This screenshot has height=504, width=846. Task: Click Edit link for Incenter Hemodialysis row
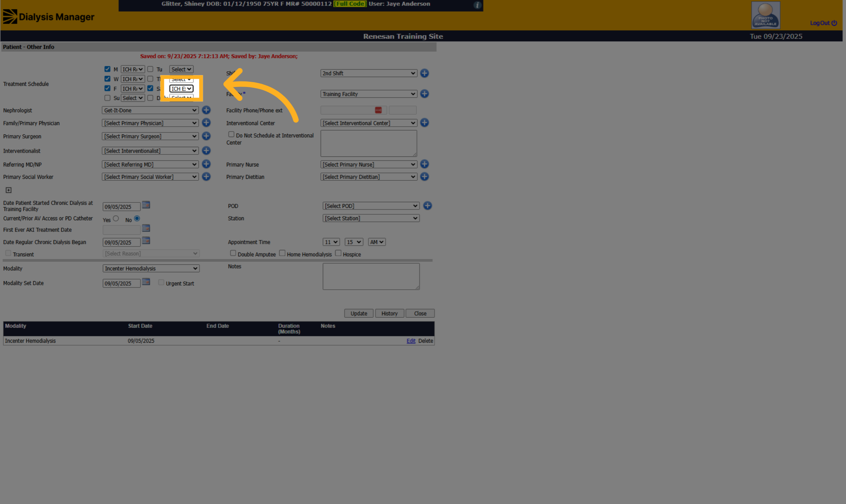[411, 341]
